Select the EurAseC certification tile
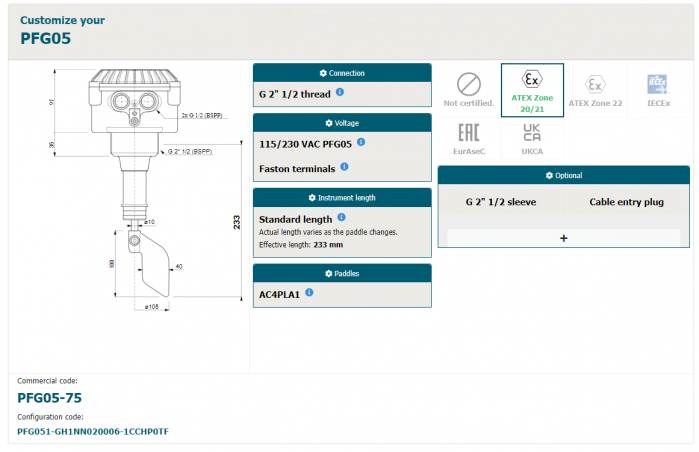This screenshot has height=452, width=699. click(x=468, y=139)
